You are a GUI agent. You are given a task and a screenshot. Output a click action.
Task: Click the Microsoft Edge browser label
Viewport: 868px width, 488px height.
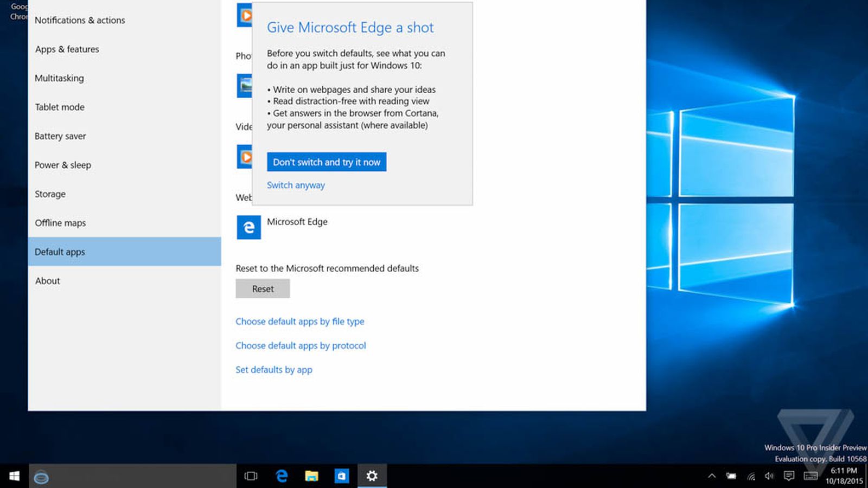click(297, 222)
